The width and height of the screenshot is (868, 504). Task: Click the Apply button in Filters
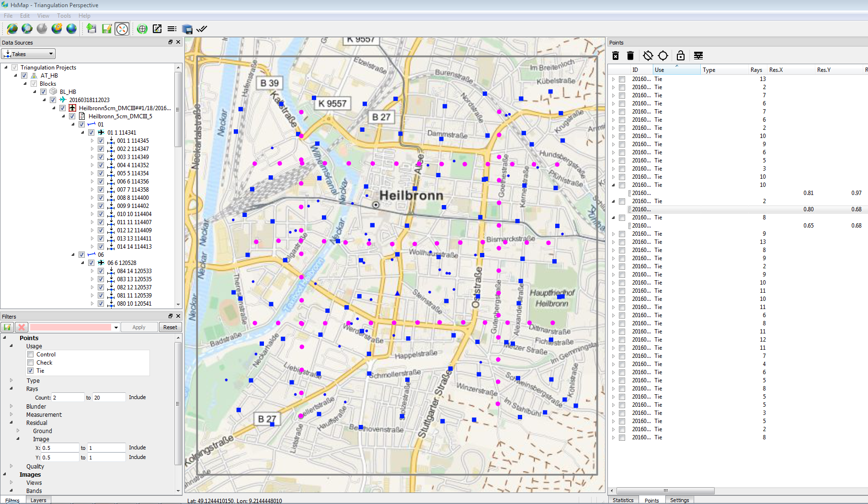139,327
